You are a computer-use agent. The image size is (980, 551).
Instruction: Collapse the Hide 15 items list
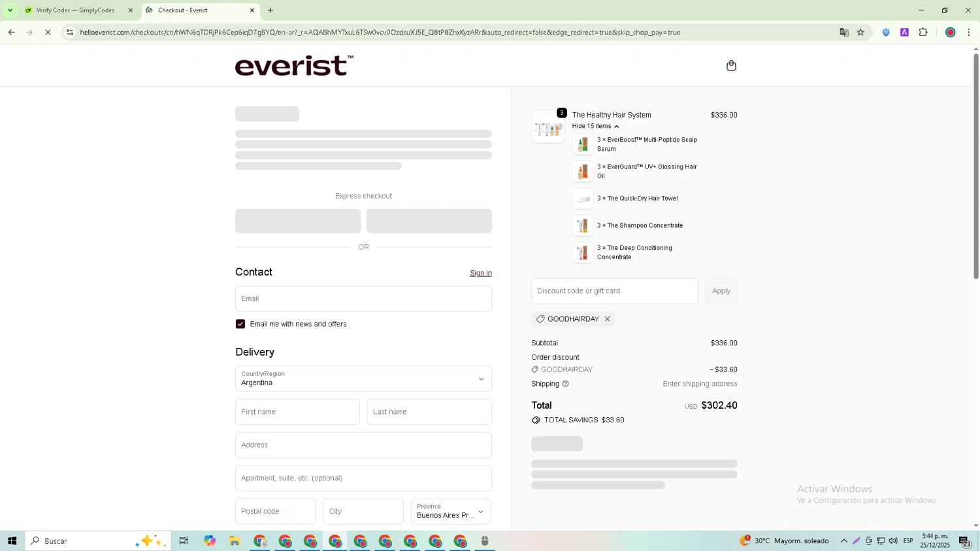(x=595, y=126)
